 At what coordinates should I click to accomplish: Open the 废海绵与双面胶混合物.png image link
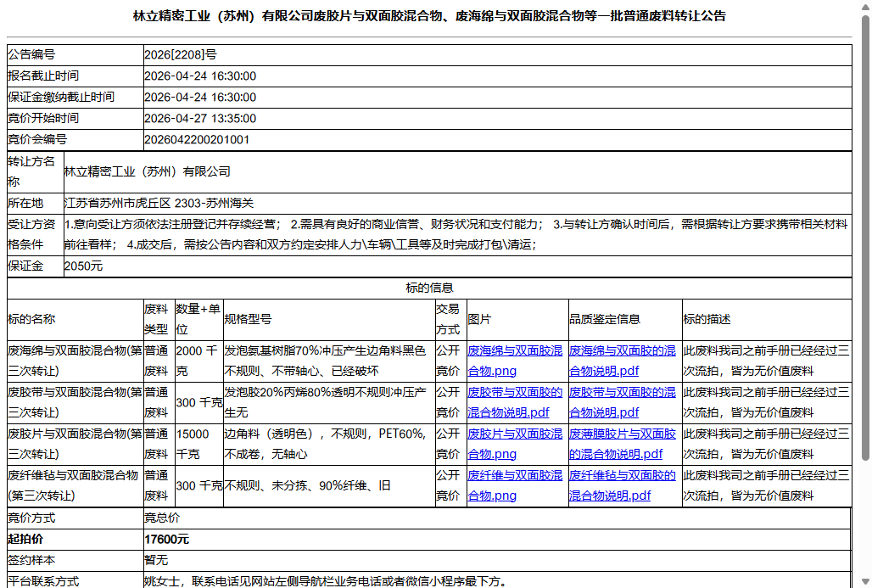click(x=515, y=361)
